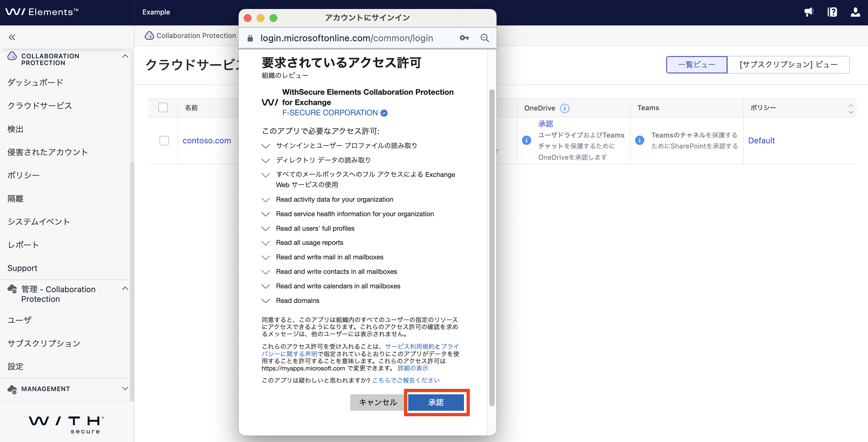Click the yellow minimize button of sign-in window

coord(261,18)
